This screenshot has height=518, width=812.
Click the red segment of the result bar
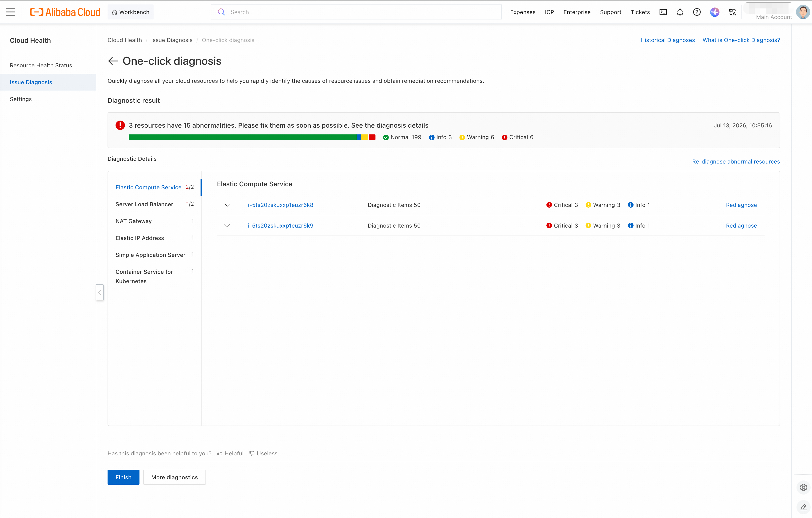coord(372,137)
